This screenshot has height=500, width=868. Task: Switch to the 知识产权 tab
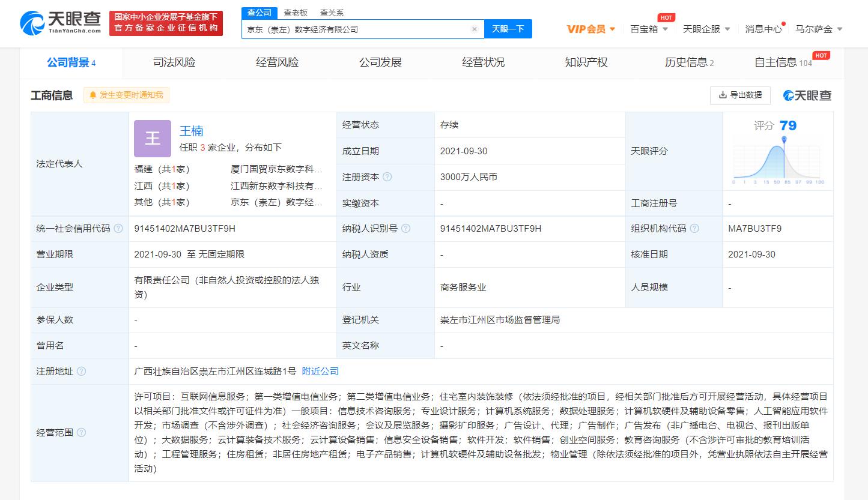click(586, 62)
